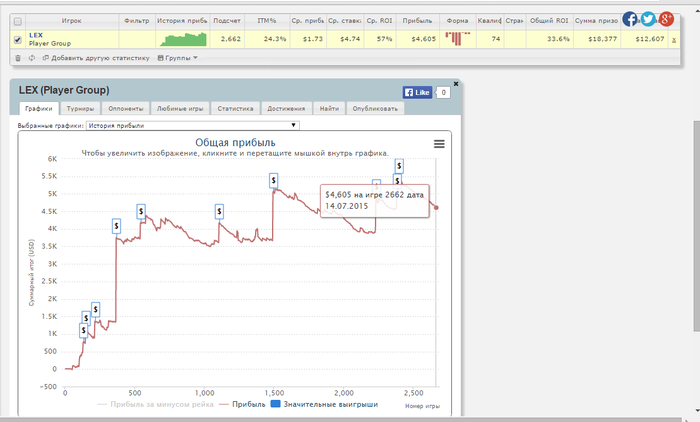The image size is (700, 422).
Task: Open the LEX profit history sparkline
Action: pos(183,39)
